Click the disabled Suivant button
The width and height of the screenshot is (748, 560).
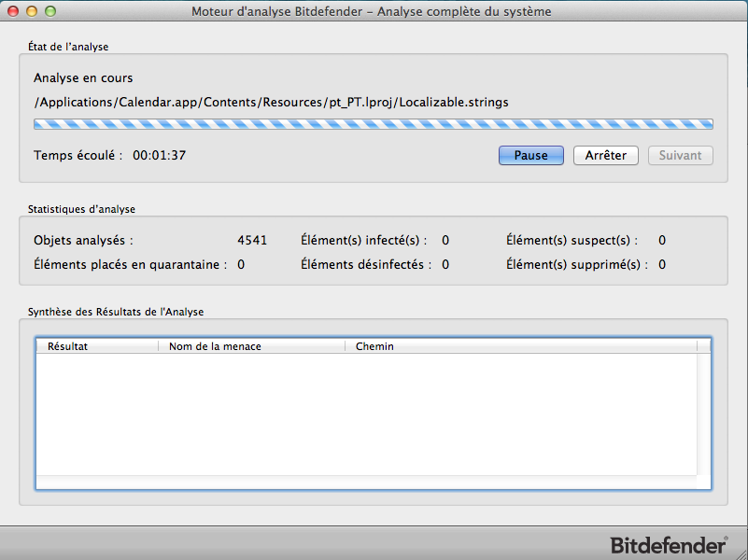(680, 155)
